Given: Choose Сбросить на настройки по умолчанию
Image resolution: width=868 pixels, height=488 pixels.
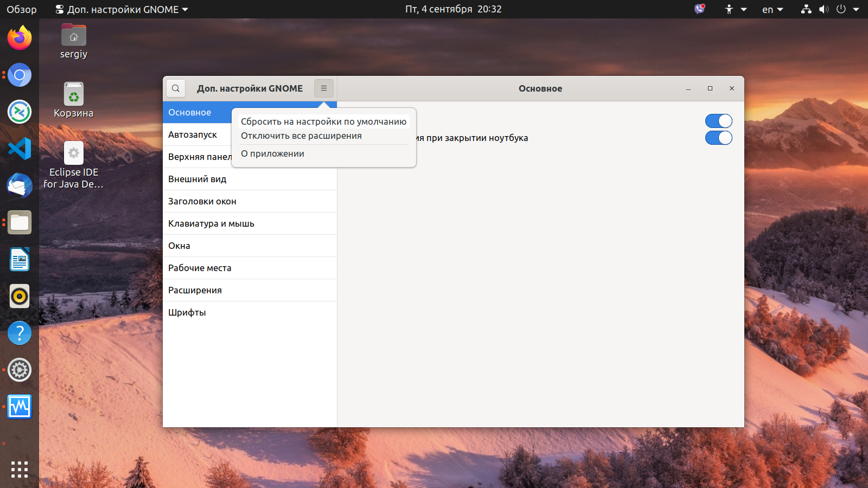Looking at the screenshot, I should (323, 121).
